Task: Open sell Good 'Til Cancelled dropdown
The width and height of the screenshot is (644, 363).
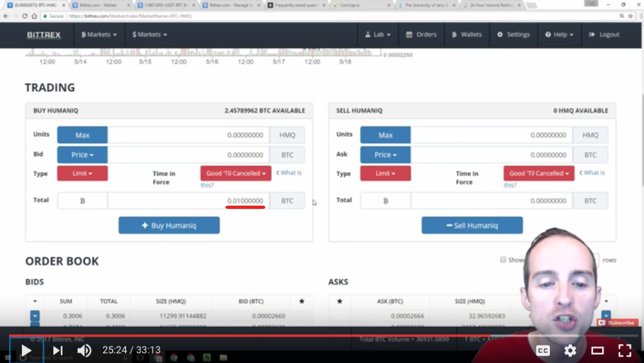Action: click(539, 173)
